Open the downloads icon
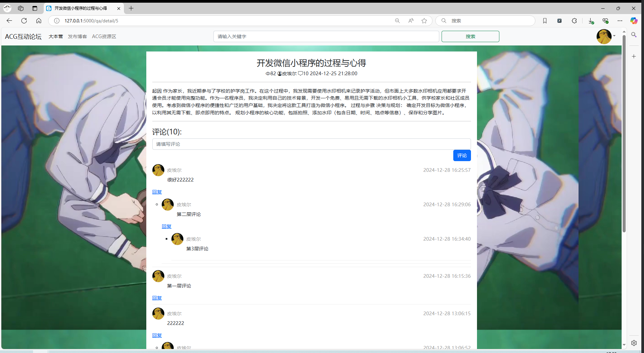 591,21
